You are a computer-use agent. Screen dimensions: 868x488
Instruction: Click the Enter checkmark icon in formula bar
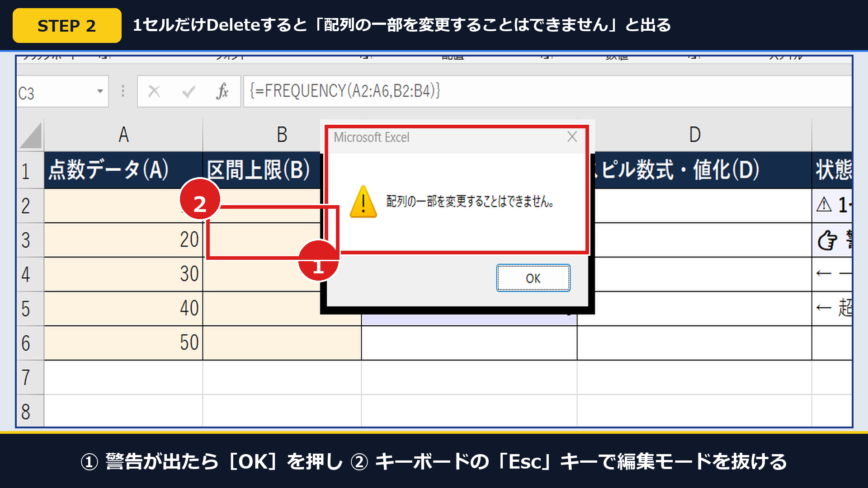[189, 92]
